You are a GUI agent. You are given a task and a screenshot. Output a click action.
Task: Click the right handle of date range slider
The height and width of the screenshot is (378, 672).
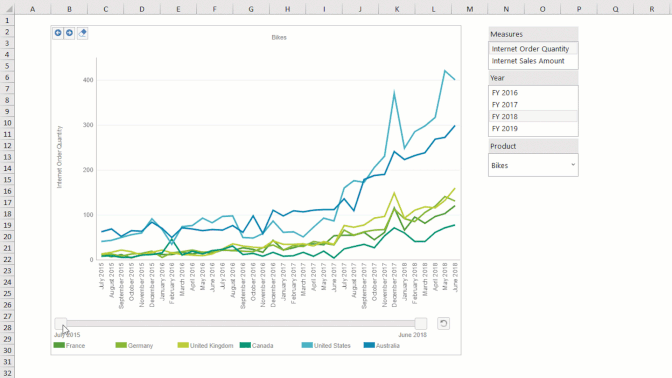tap(421, 324)
